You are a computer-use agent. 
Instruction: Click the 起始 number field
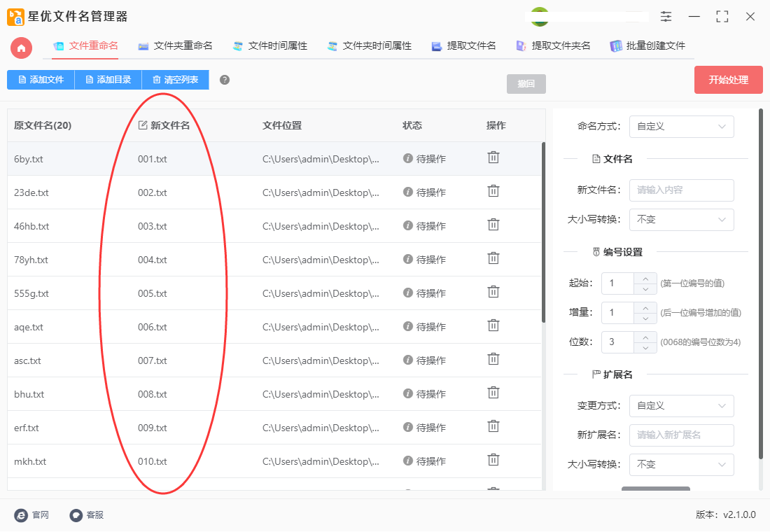point(618,283)
